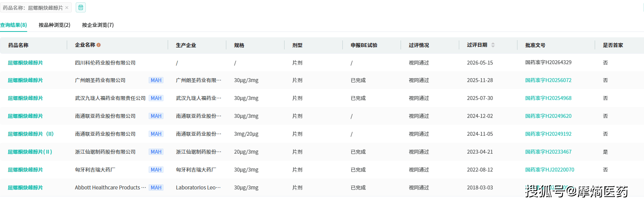The width and height of the screenshot is (644, 205).
Task: Switch to 按品种浏览(2) tab
Action: pos(54,25)
